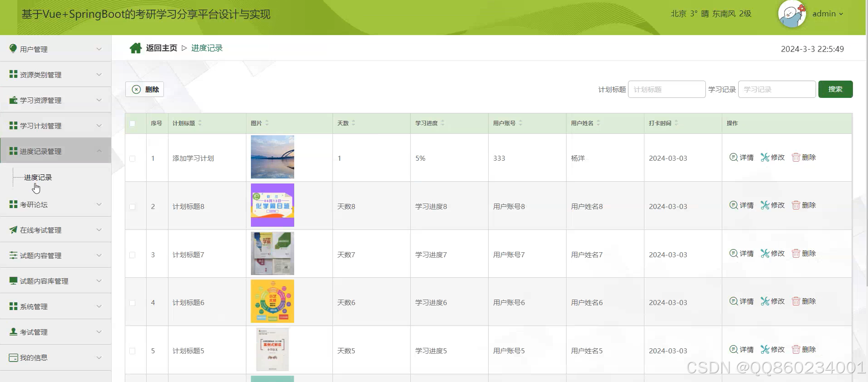
Task: Click 删除 trash for row 计划标题8
Action: pos(804,205)
